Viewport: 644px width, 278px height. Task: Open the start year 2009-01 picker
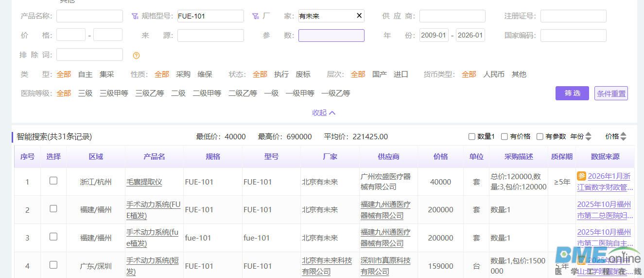coord(434,36)
